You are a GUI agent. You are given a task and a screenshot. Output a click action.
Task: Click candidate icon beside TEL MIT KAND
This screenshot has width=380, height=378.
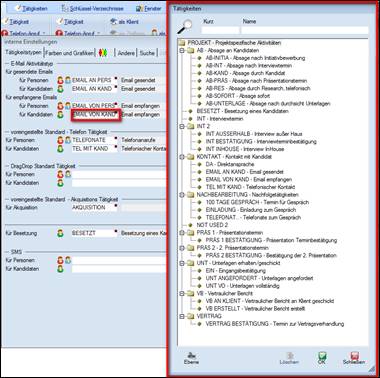coord(60,149)
